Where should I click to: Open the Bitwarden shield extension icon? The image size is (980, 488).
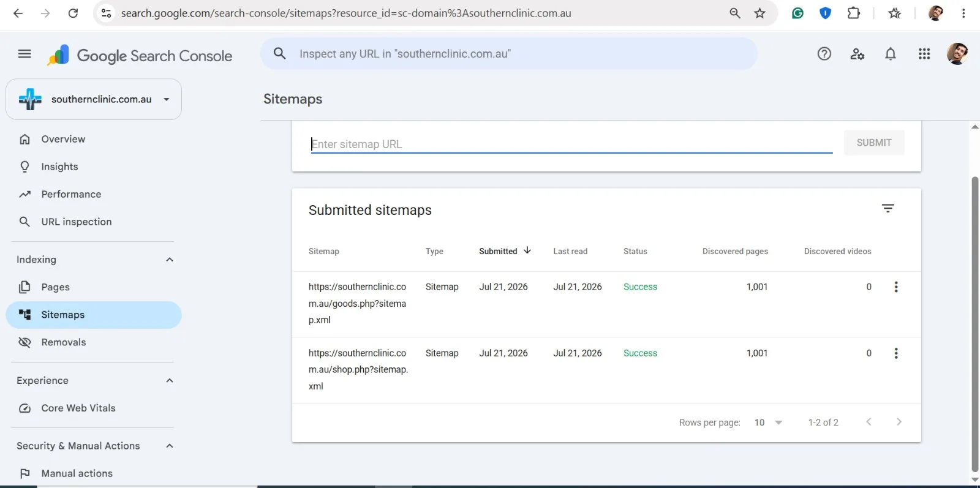click(x=825, y=13)
